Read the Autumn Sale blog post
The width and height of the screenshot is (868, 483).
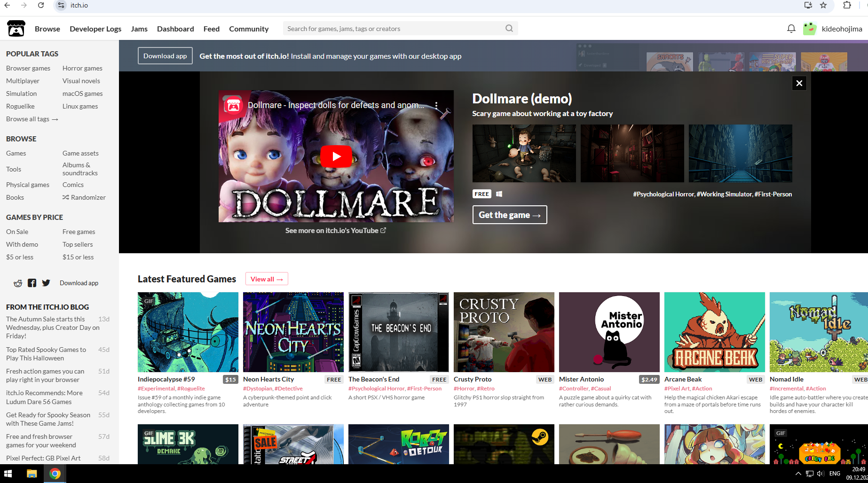click(x=53, y=327)
